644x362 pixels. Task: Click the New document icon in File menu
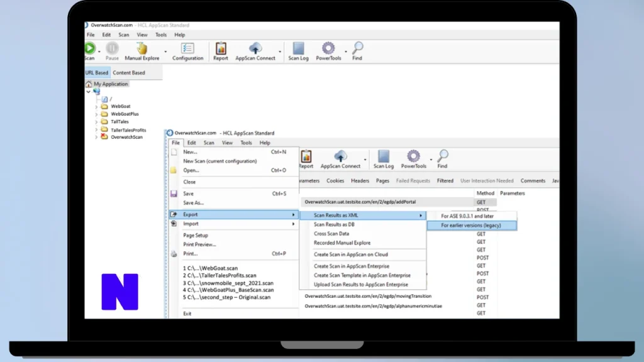coord(174,152)
